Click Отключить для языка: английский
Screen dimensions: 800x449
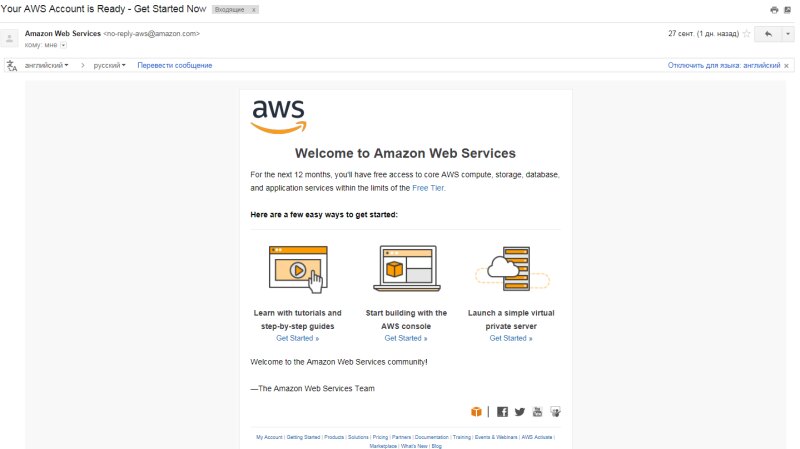click(x=724, y=65)
